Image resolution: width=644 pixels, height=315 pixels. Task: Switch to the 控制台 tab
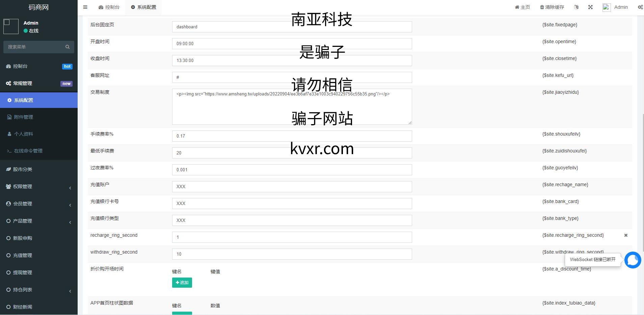pos(109,7)
